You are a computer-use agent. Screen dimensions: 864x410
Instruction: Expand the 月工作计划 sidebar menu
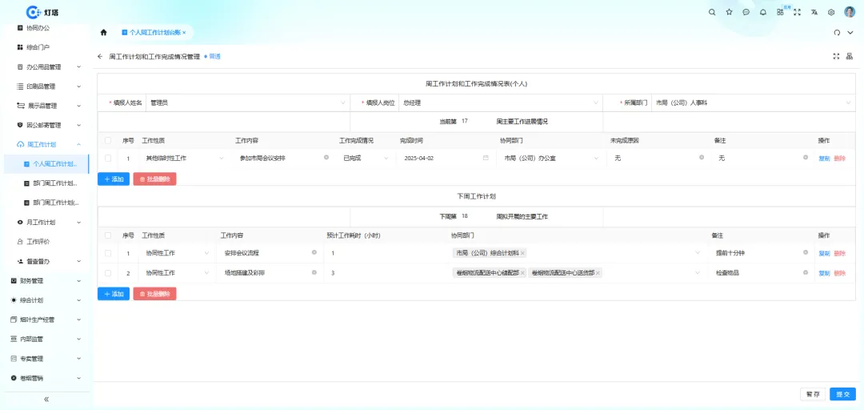48,222
